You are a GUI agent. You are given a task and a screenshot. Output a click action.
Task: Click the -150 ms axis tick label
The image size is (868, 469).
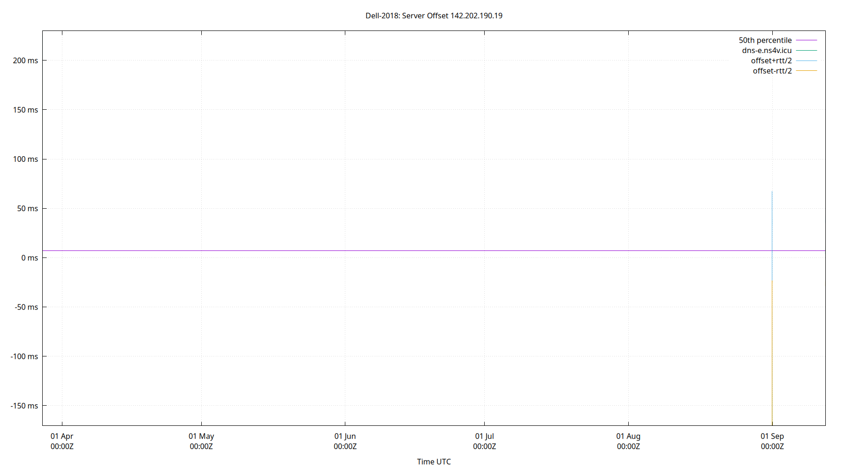click(24, 406)
